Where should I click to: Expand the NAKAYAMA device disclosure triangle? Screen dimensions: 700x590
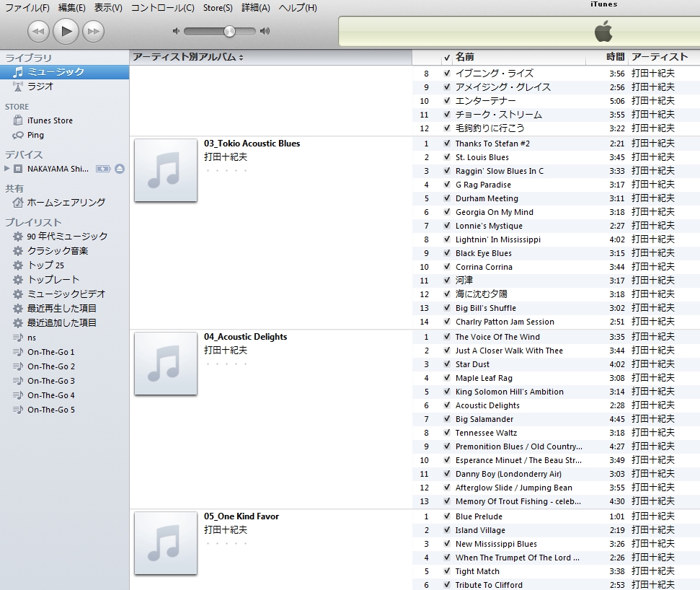pos(6,168)
